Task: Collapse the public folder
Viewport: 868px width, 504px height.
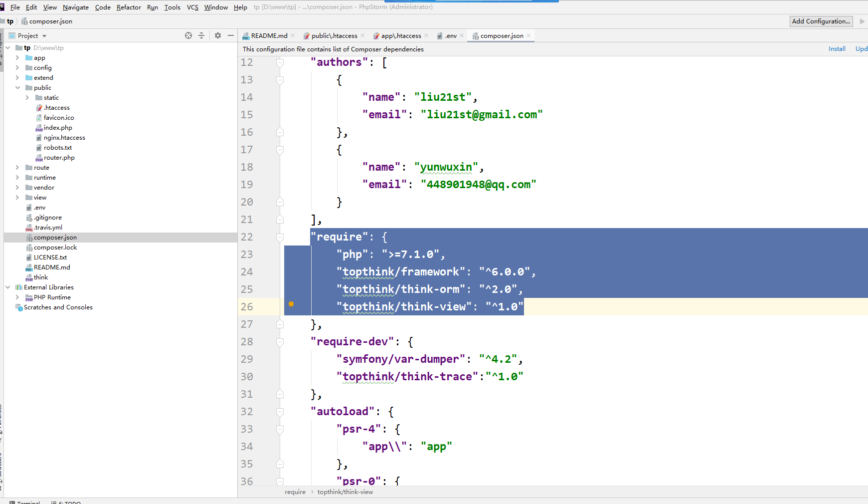Action: 17,88
